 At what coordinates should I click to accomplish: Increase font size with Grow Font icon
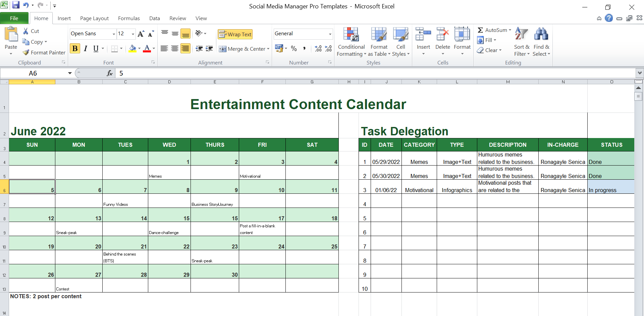pyautogui.click(x=141, y=34)
